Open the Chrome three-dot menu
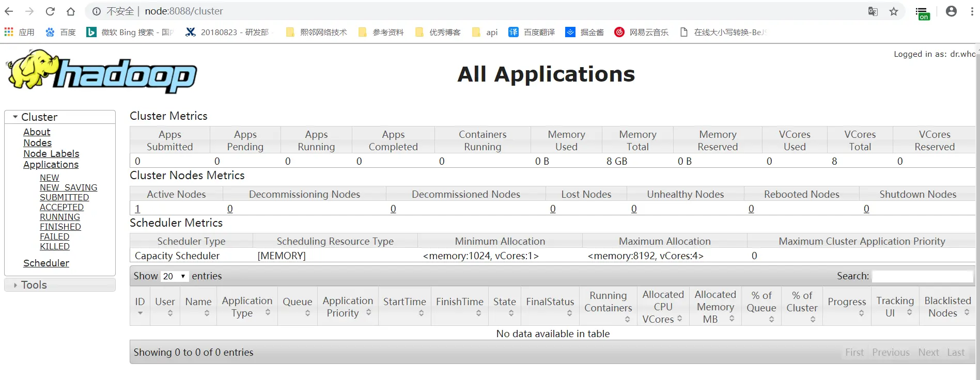Screen dimensions: 980x380 (x=972, y=11)
